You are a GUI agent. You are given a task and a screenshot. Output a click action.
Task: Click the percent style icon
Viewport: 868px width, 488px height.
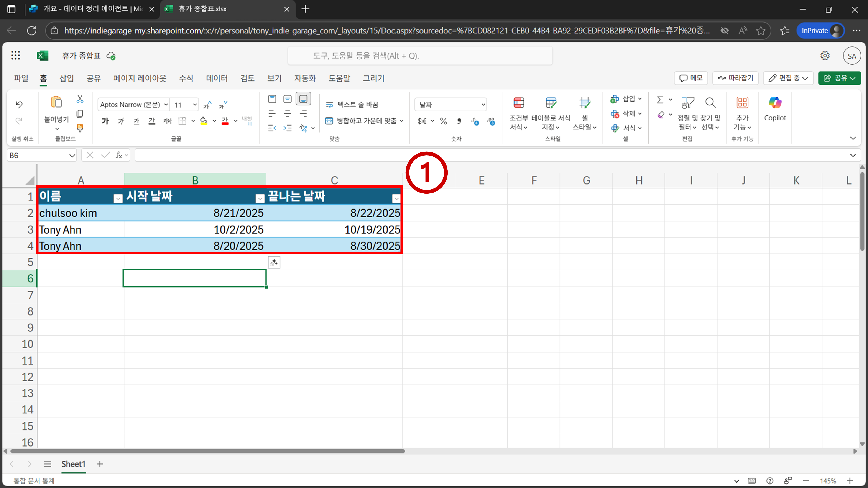click(443, 121)
